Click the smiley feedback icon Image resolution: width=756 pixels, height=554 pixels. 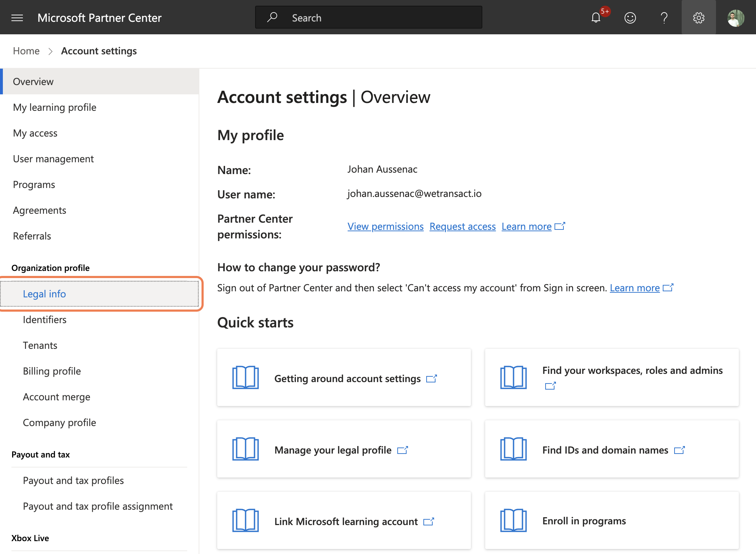coord(630,18)
